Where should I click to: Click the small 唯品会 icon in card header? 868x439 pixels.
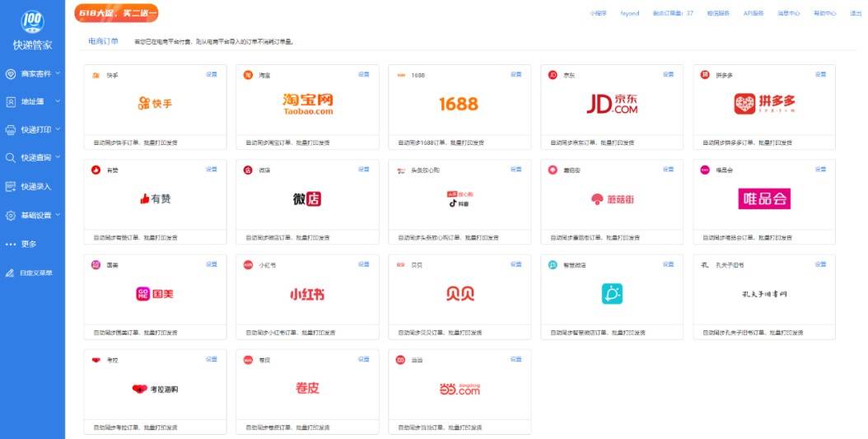(x=705, y=170)
